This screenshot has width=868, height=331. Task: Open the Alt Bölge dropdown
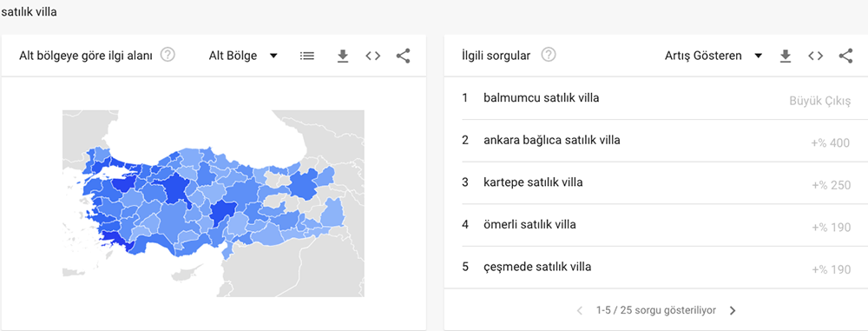tap(243, 56)
